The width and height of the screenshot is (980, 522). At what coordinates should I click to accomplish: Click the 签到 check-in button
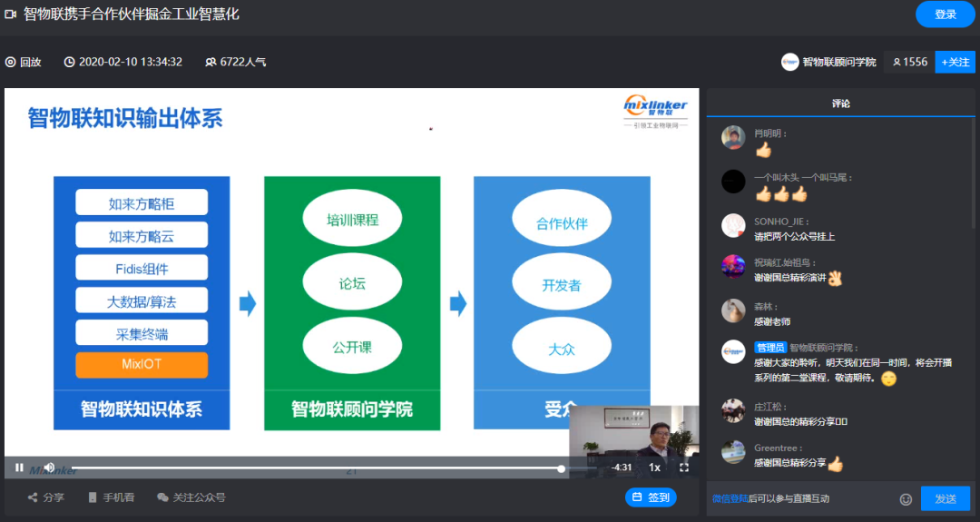[651, 497]
